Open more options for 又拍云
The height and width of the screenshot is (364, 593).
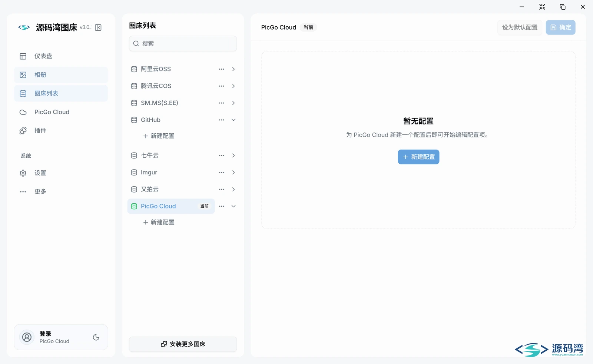(222, 189)
